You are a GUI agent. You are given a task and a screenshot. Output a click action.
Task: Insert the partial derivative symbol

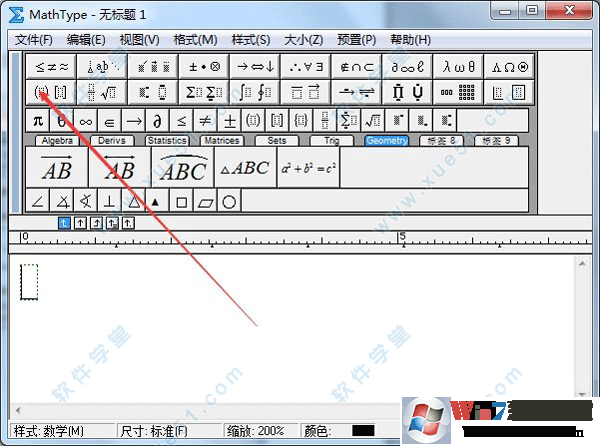click(x=157, y=121)
